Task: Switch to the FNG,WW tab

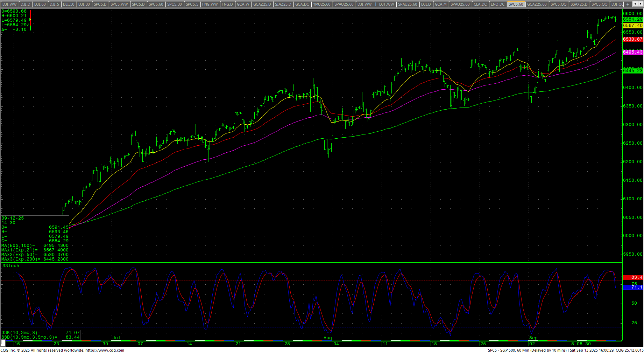Action: coord(210,4)
